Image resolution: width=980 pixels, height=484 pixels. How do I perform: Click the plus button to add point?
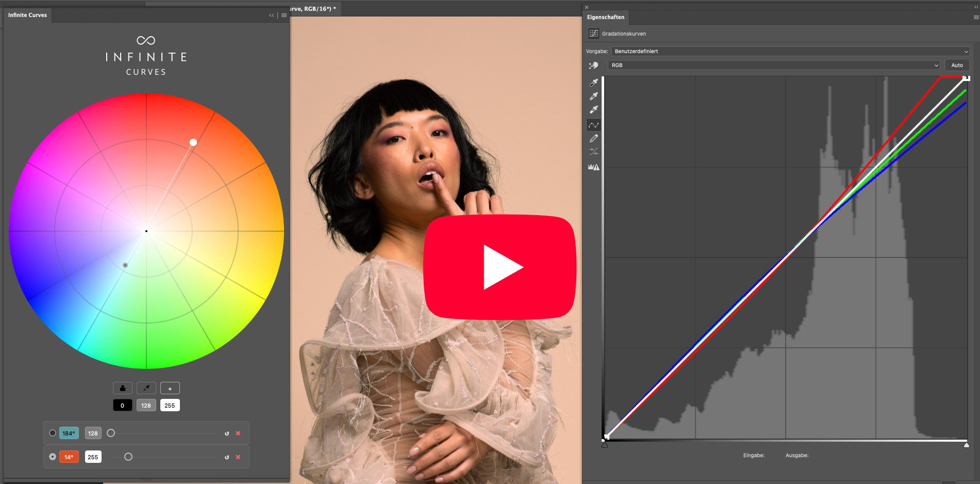click(x=170, y=388)
